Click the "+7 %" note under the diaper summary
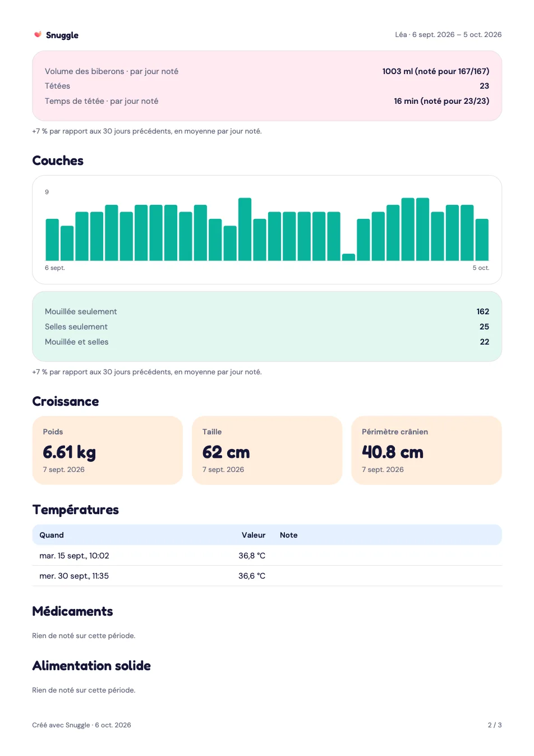Viewport: 534px width, 756px height. pos(147,372)
